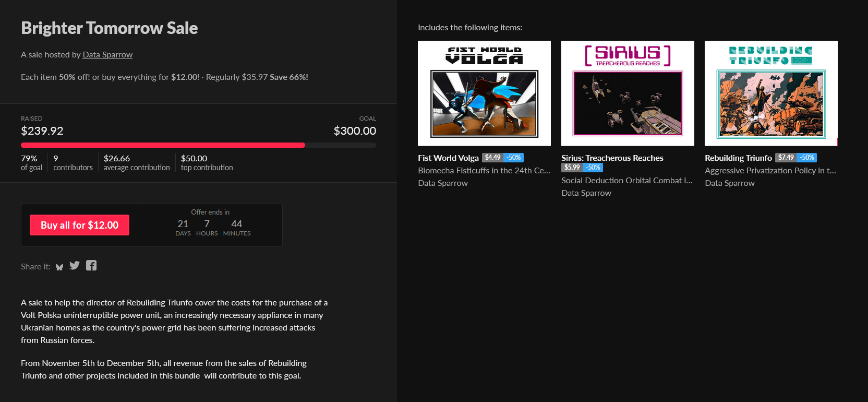
Task: Open Data Sparrow author link under Fist World Volga
Action: (443, 183)
